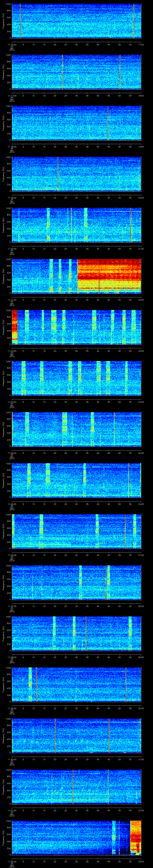The height and width of the screenshot is (868, 153).
Task: Open the spectrogram panel starting at 11:16:00
Action: 76,21
